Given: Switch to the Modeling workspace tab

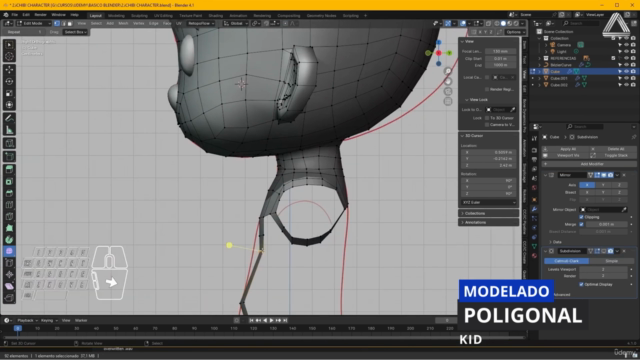Looking at the screenshot, I should (x=116, y=16).
